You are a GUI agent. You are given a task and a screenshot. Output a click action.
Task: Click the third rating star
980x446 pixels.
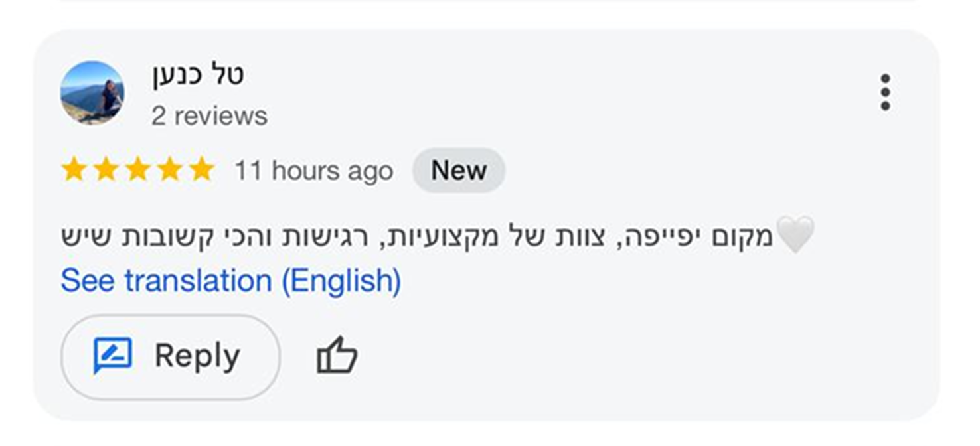[137, 170]
